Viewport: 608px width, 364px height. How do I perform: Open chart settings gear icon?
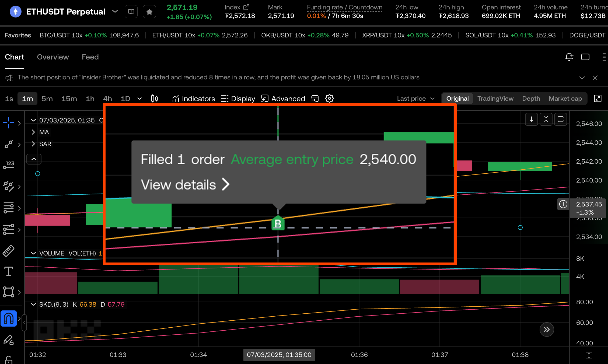[x=329, y=99]
